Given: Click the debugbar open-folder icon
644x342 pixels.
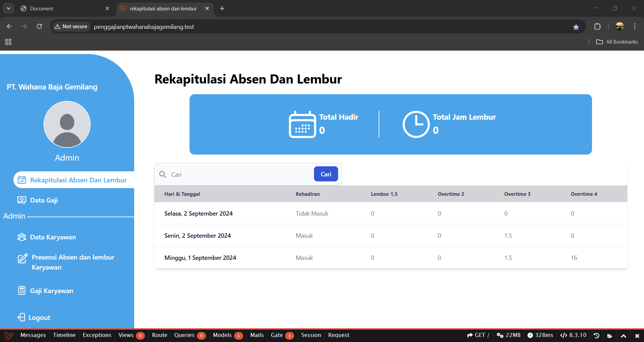Looking at the screenshot, I should pos(610,335).
